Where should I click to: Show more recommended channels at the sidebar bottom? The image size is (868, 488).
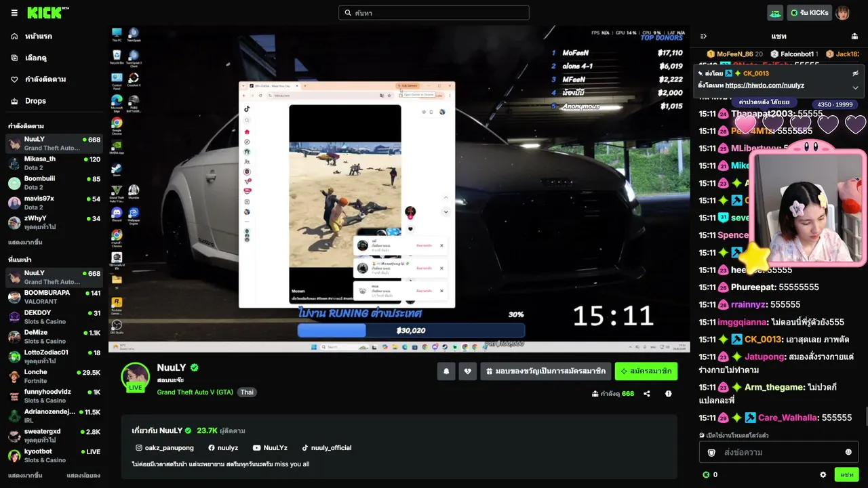[x=25, y=475]
